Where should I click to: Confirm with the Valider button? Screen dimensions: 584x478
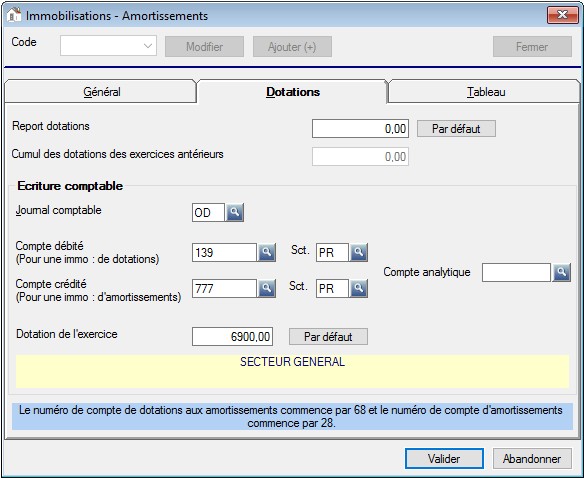pyautogui.click(x=444, y=459)
